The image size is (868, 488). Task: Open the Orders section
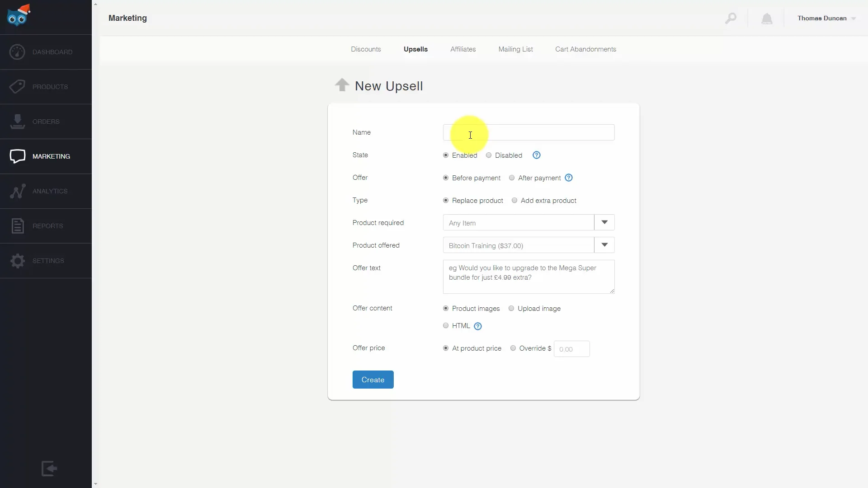click(x=45, y=121)
